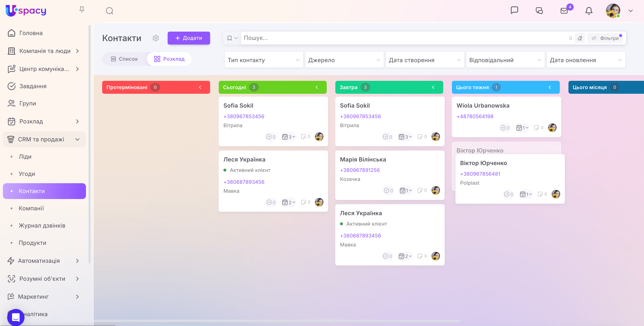Screen dimensions: 644x326
Task: Open the chat bubble icon in header
Action: (x=514, y=10)
